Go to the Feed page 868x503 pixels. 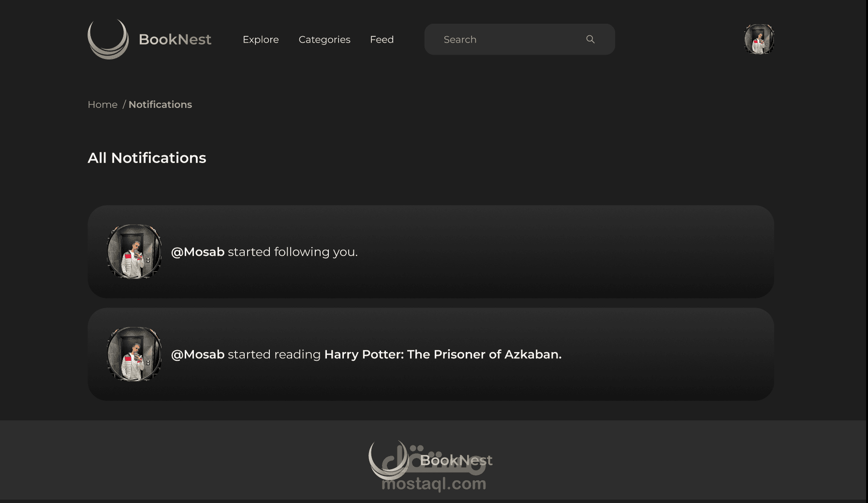pos(382,40)
